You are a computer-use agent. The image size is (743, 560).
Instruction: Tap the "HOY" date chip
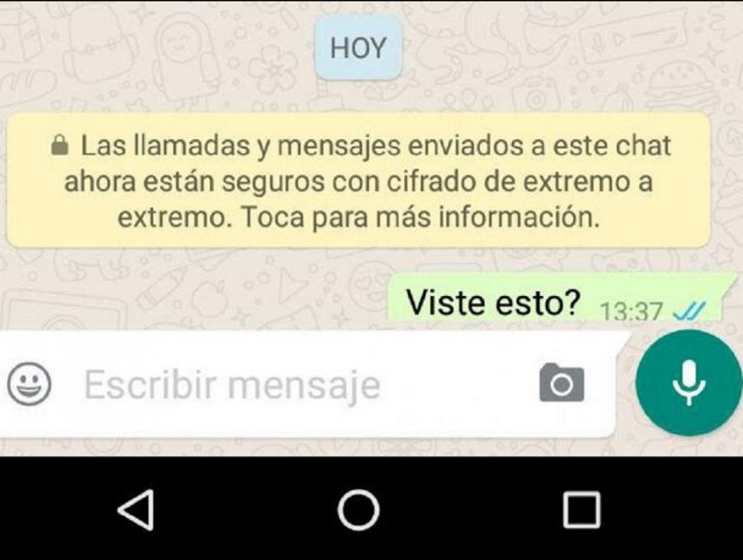(358, 48)
